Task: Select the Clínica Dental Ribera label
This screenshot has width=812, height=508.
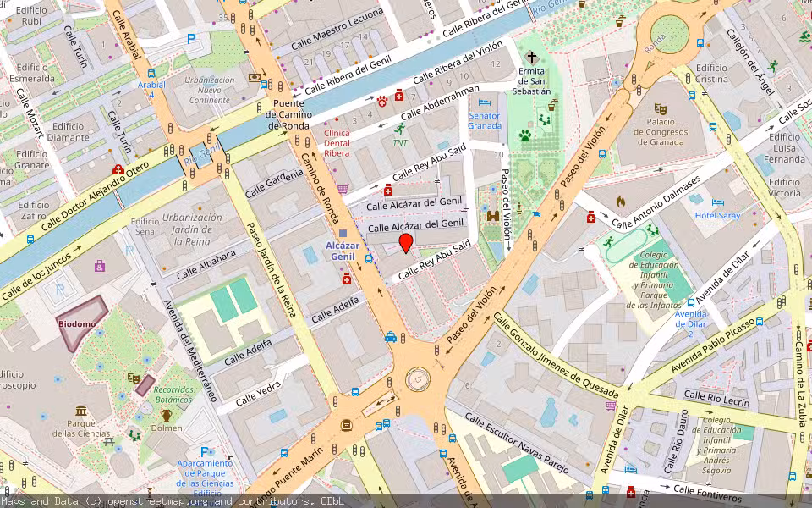Action: point(337,143)
